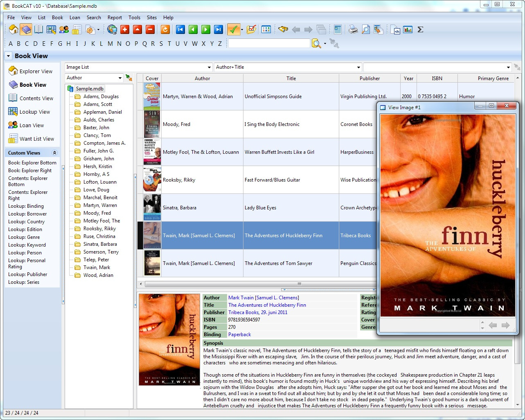Open the Report menu

(115, 18)
